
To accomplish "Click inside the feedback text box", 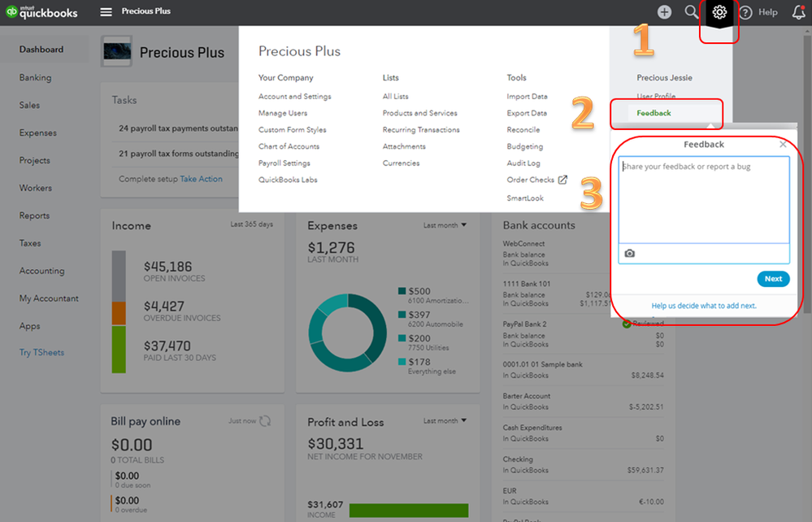I will [704, 200].
